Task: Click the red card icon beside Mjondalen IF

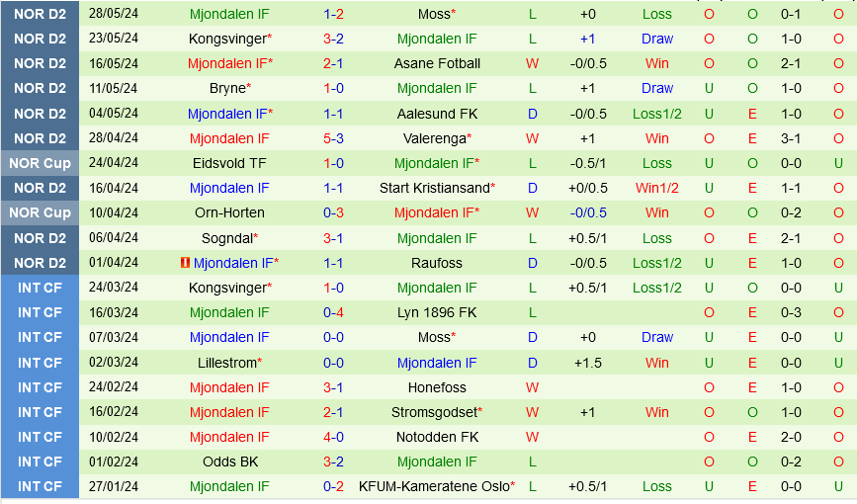Action: click(184, 263)
